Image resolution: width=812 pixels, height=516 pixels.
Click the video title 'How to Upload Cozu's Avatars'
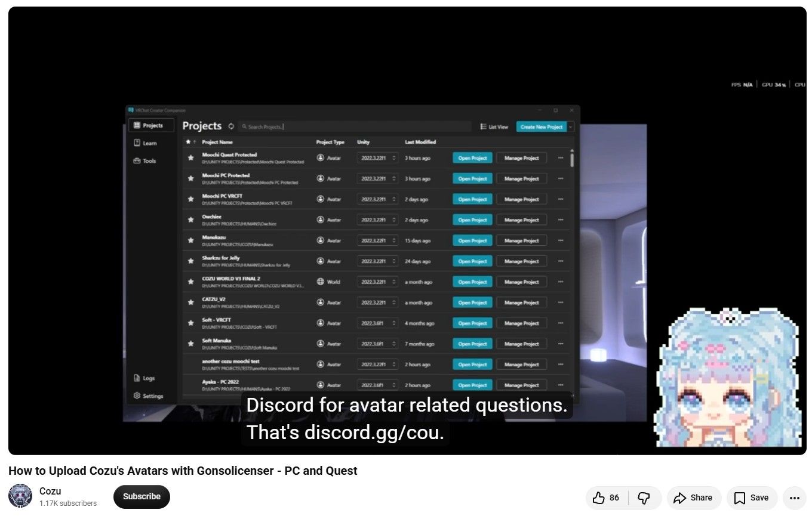tap(183, 471)
